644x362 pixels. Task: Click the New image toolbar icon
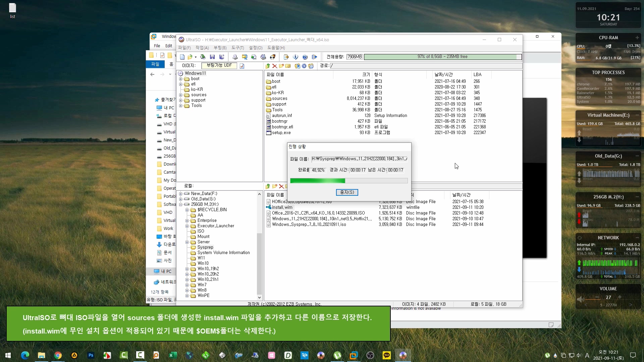[x=182, y=57]
